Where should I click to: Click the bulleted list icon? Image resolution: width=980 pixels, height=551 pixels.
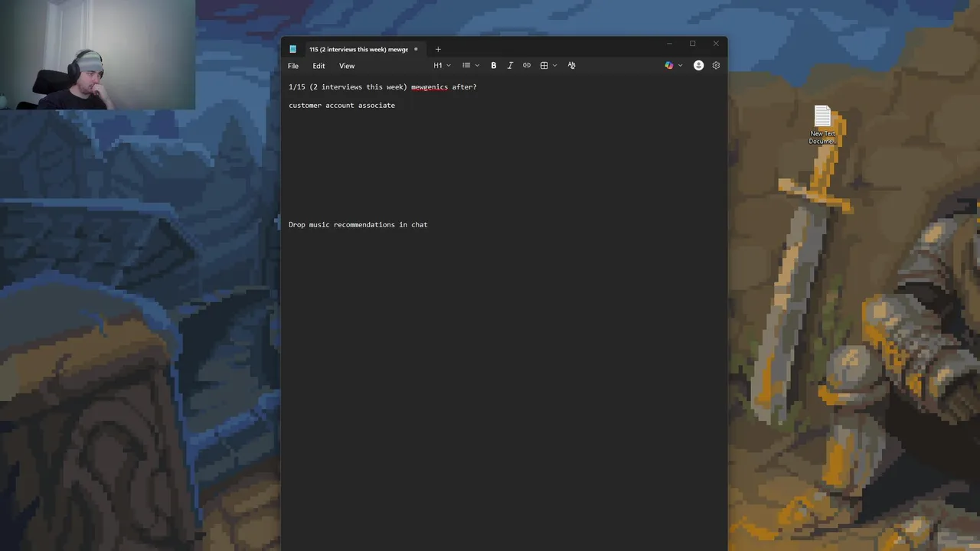(466, 66)
